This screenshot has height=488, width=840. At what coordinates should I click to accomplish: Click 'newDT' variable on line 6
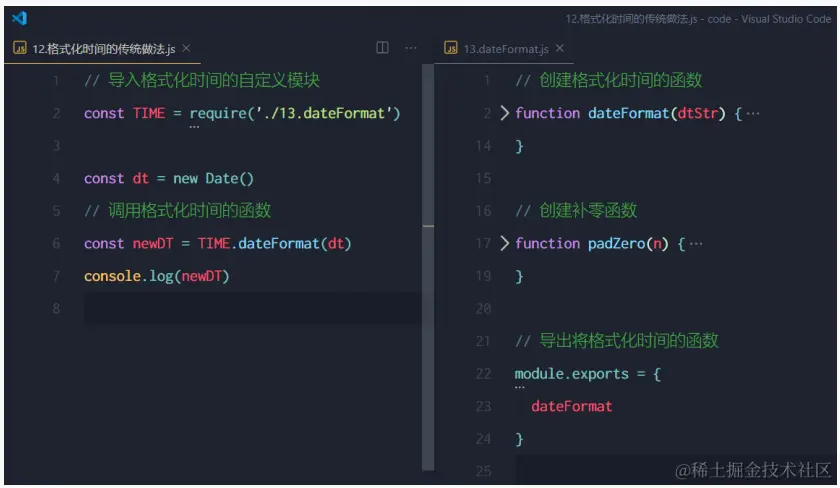pos(153,244)
